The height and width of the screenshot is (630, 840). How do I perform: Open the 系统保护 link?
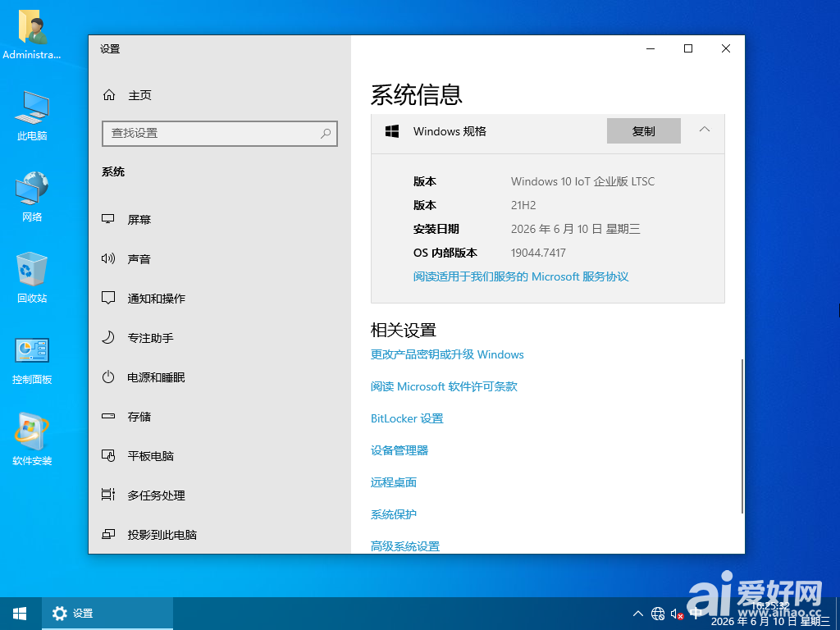(x=394, y=515)
